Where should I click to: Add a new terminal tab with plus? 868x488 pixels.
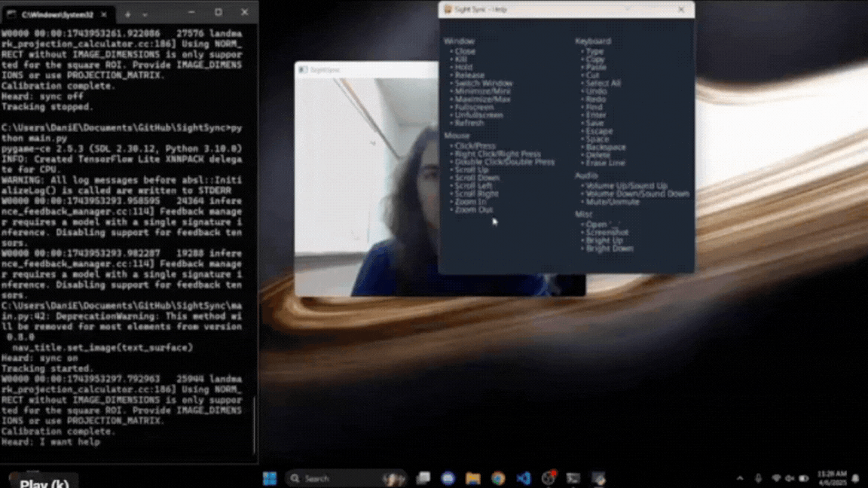click(127, 14)
